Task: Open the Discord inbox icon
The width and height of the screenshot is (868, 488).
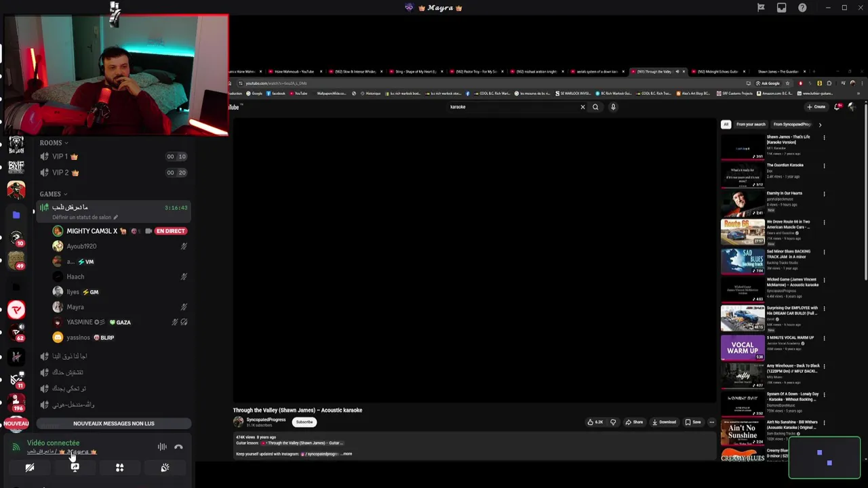Action: pos(781,7)
